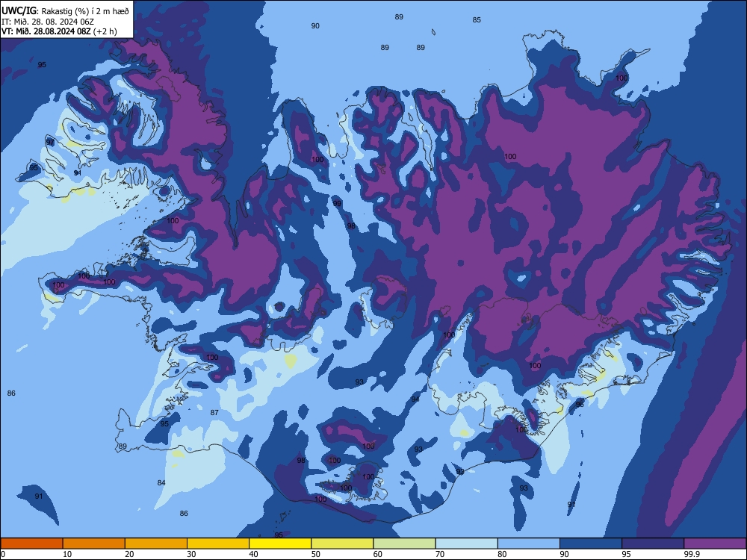Click the title 'UWC/IG: Rakastig (%) í 2 m hæð'
747x560 pixels.
pyautogui.click(x=65, y=11)
